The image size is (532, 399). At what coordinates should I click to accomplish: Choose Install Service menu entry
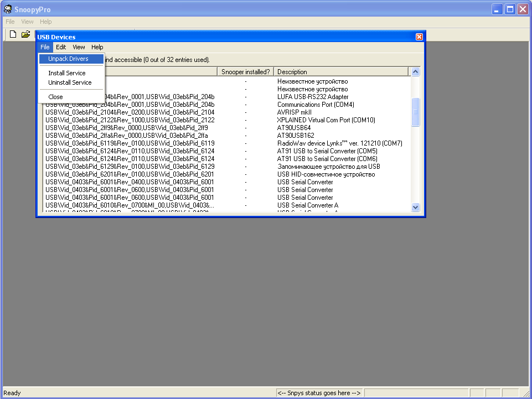coord(66,73)
